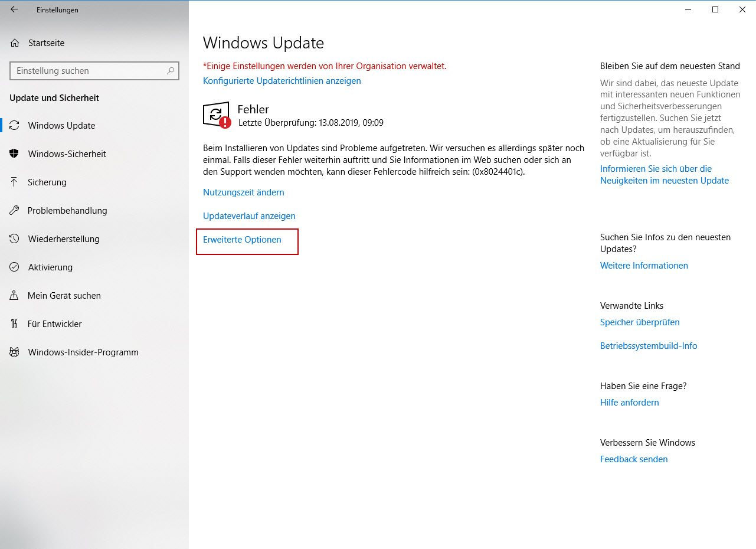Open Speicher überprüfen link
Viewport: 756px width, 549px height.
tap(640, 322)
